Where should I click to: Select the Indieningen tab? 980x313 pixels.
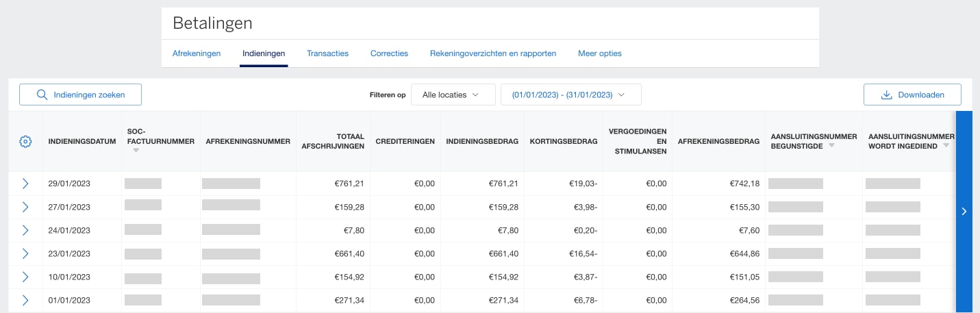(x=264, y=53)
